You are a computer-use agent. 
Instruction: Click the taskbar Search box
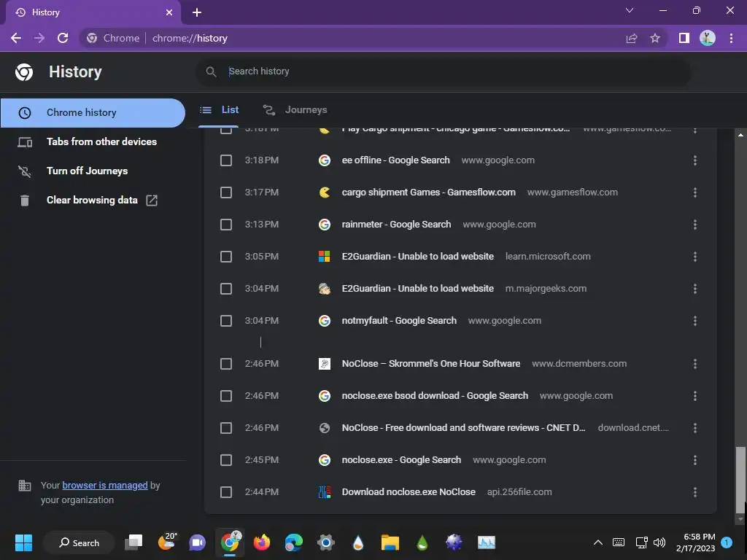[x=79, y=542]
